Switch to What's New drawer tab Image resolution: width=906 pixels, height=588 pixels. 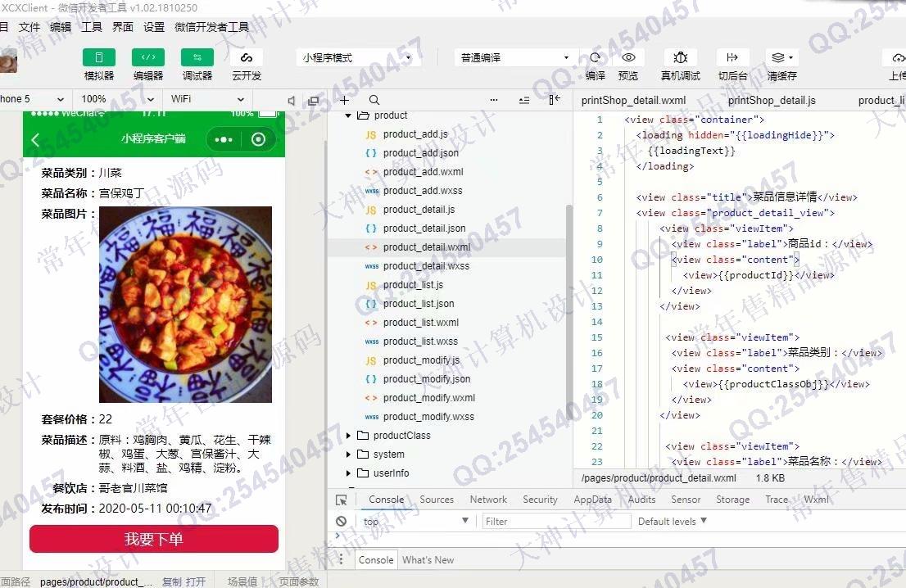coord(428,559)
